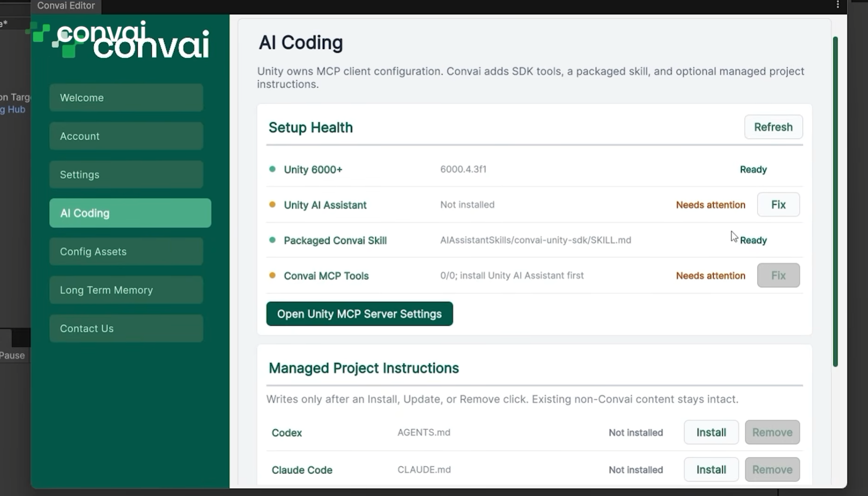Select the AI Coding sidebar item
This screenshot has height=496, width=868.
[x=130, y=213]
